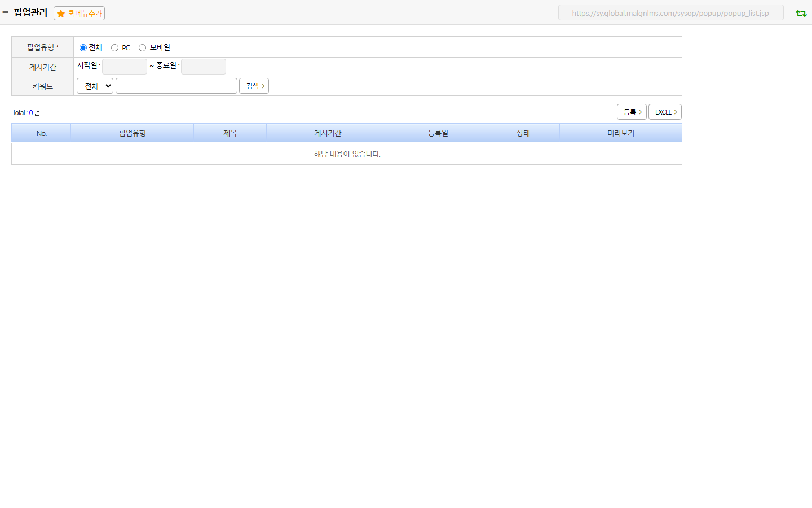This screenshot has width=812, height=508.
Task: Click the 게시기간 column header
Action: [328, 133]
